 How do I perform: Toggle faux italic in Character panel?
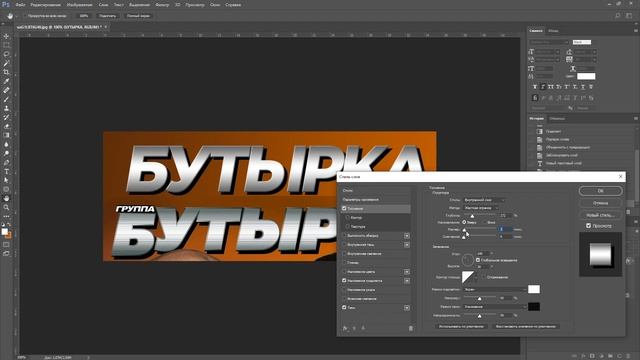(543, 87)
